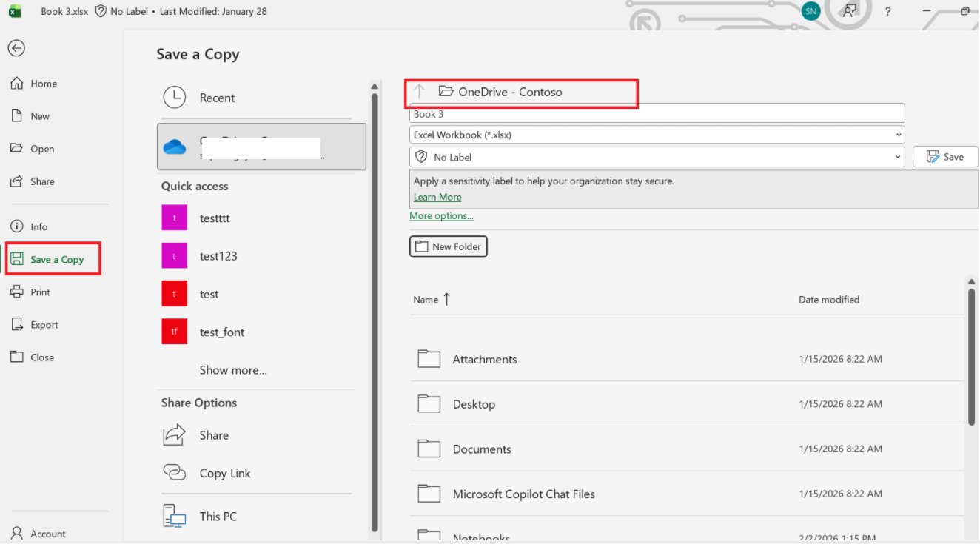The height and width of the screenshot is (544, 980).
Task: Click the Attachments date 1/15/2026 8:22 AM
Action: [x=840, y=359]
